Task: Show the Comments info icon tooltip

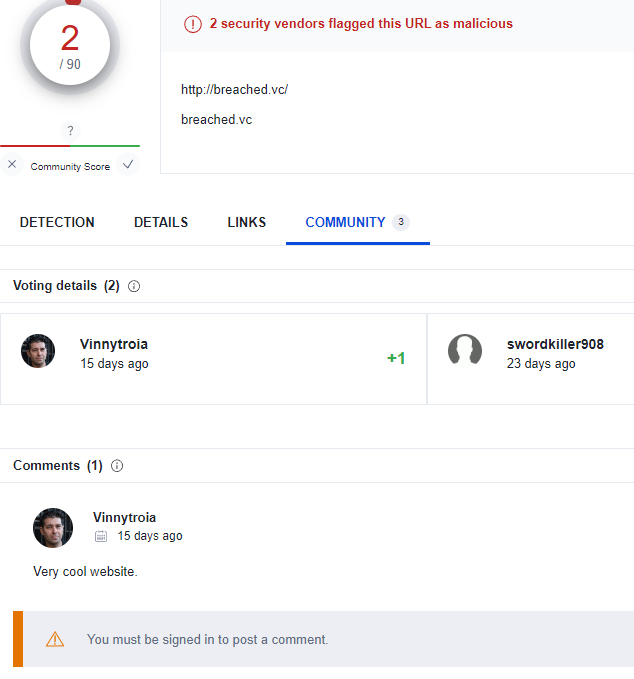Action: [x=117, y=466]
